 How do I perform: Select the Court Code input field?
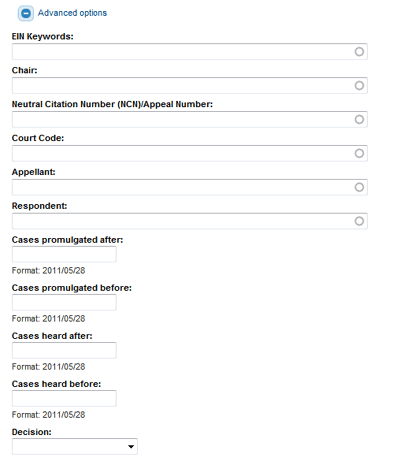click(x=190, y=153)
